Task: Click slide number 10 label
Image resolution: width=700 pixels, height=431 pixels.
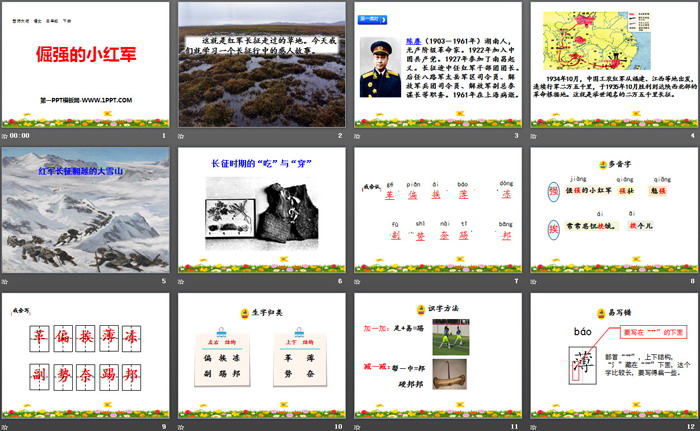Action: point(338,427)
